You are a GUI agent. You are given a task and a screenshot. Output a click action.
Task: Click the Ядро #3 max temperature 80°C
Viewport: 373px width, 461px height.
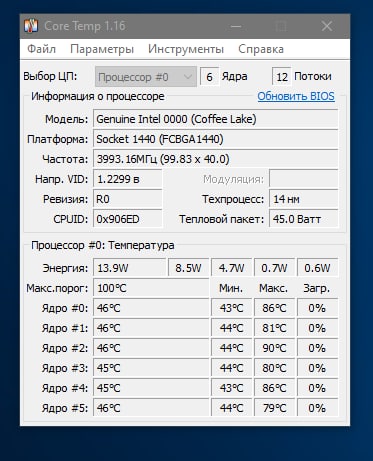click(274, 368)
